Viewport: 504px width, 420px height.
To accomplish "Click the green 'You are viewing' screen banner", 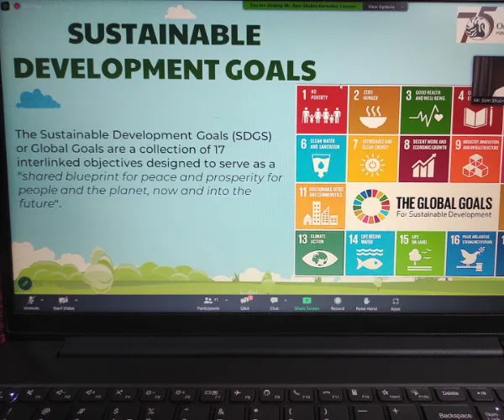I will (303, 6).
